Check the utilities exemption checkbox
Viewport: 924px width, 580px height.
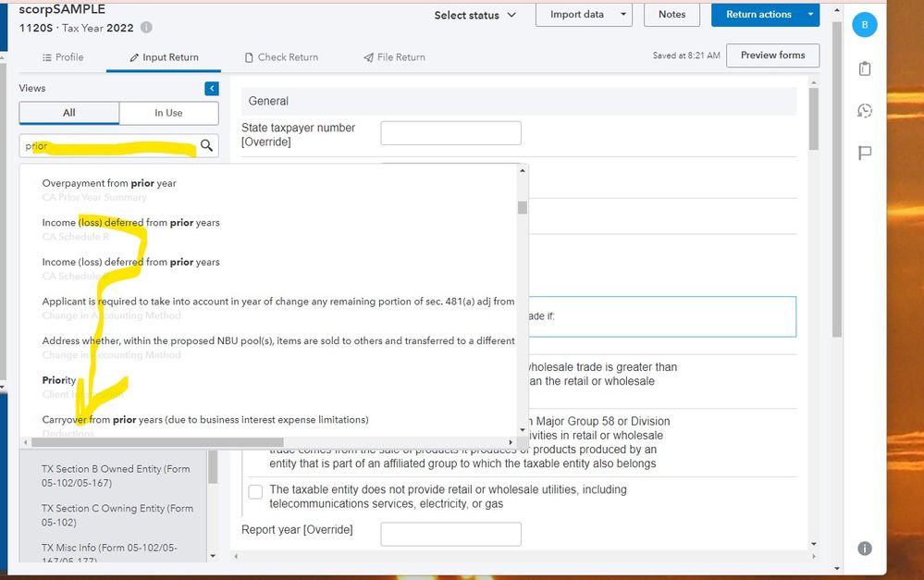pyautogui.click(x=255, y=491)
